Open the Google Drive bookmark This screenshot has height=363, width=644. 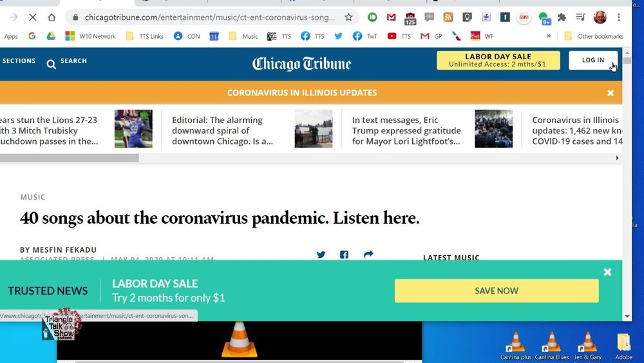[51, 36]
